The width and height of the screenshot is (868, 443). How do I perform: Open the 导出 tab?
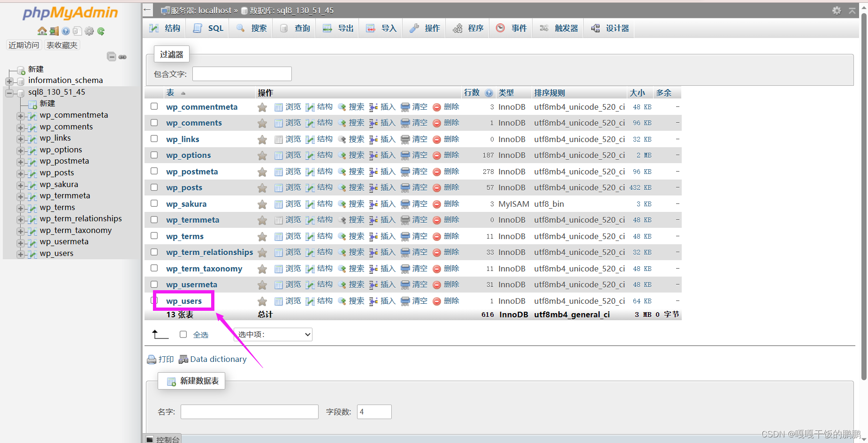pyautogui.click(x=338, y=28)
